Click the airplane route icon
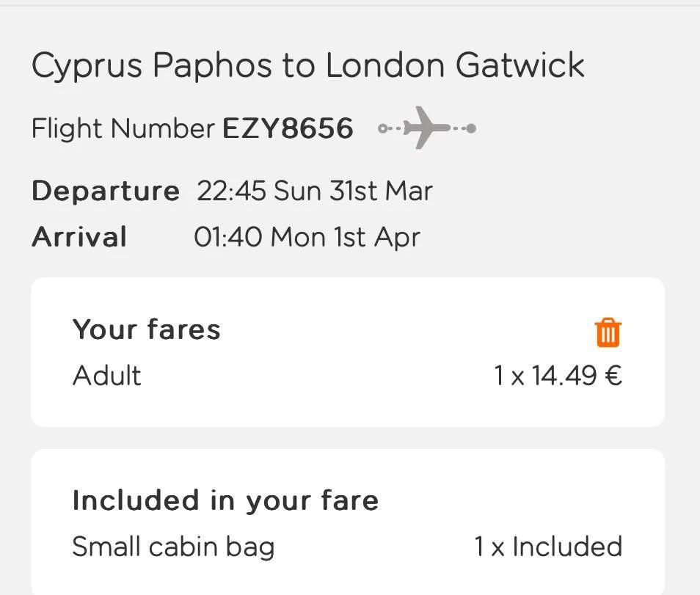The width and height of the screenshot is (700, 595). pos(426,128)
